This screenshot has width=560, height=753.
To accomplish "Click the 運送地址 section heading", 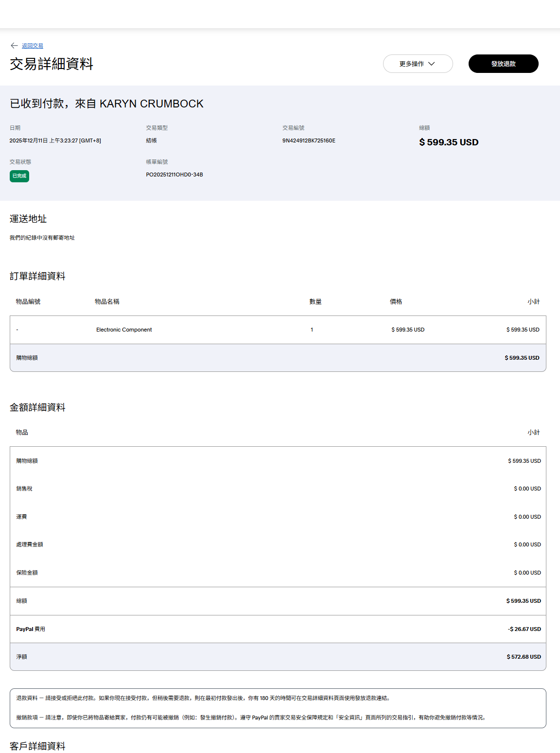I will (28, 219).
